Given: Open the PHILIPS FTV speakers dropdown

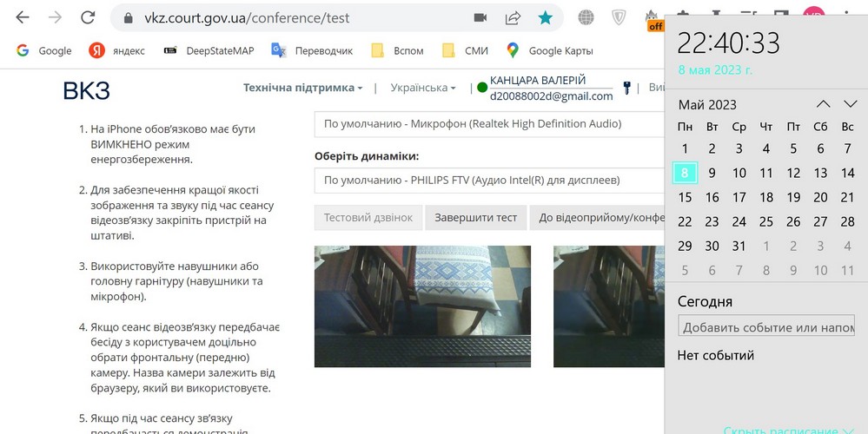Looking at the screenshot, I should (489, 181).
